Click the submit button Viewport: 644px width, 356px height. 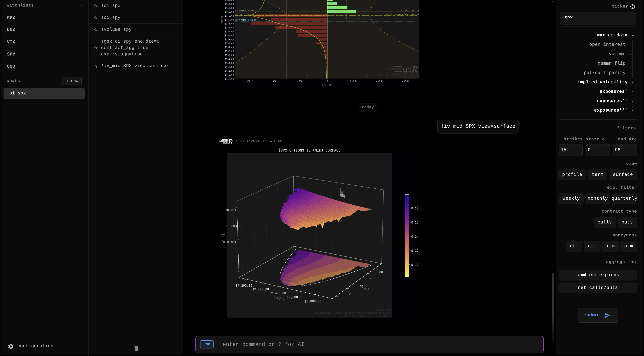598,315
